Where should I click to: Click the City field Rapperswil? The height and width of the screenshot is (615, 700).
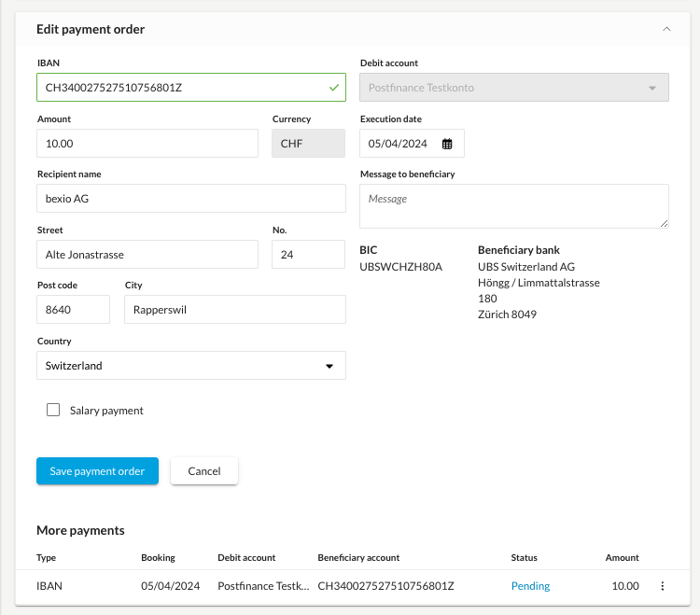point(235,309)
